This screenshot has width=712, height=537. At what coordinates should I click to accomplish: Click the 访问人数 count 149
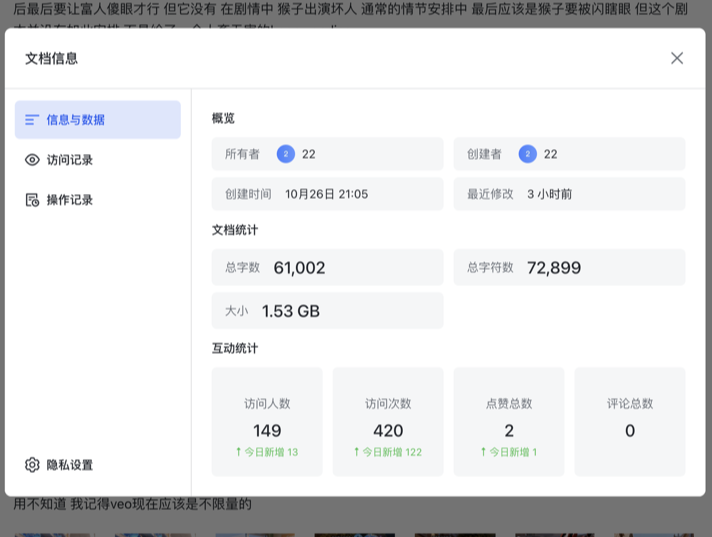point(267,431)
